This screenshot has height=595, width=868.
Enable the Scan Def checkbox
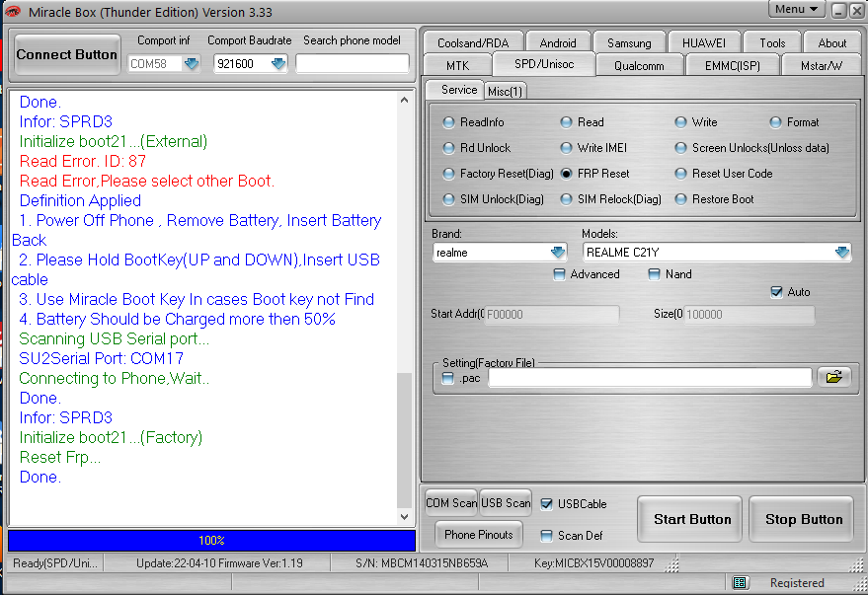click(546, 535)
